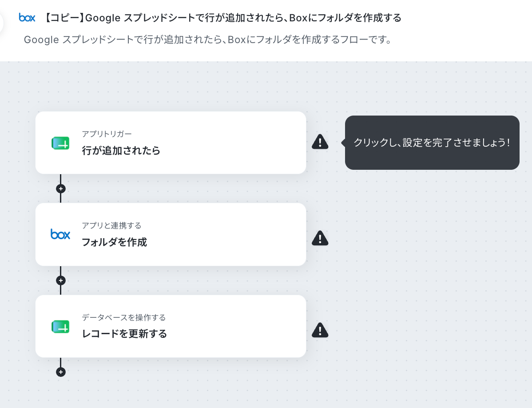Click the empty dotted canvas area
The height and width of the screenshot is (408, 532).
[x=424, y=272]
